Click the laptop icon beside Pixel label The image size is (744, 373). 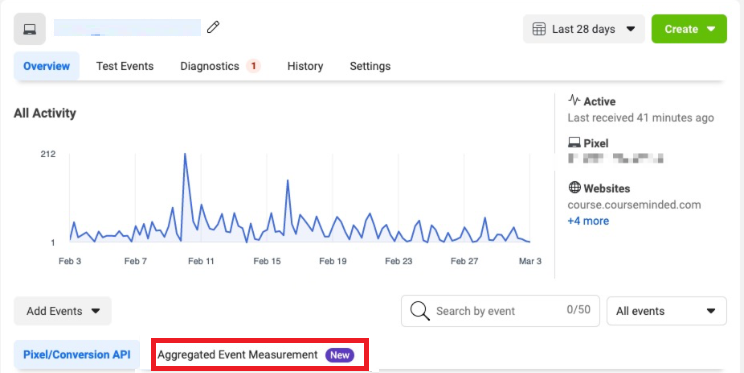(574, 142)
